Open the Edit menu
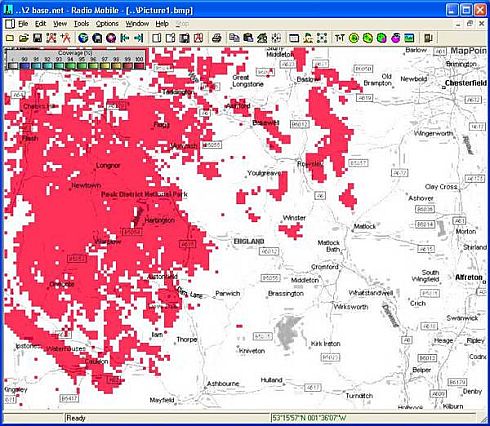This screenshot has width=490, height=426. pyautogui.click(x=40, y=24)
